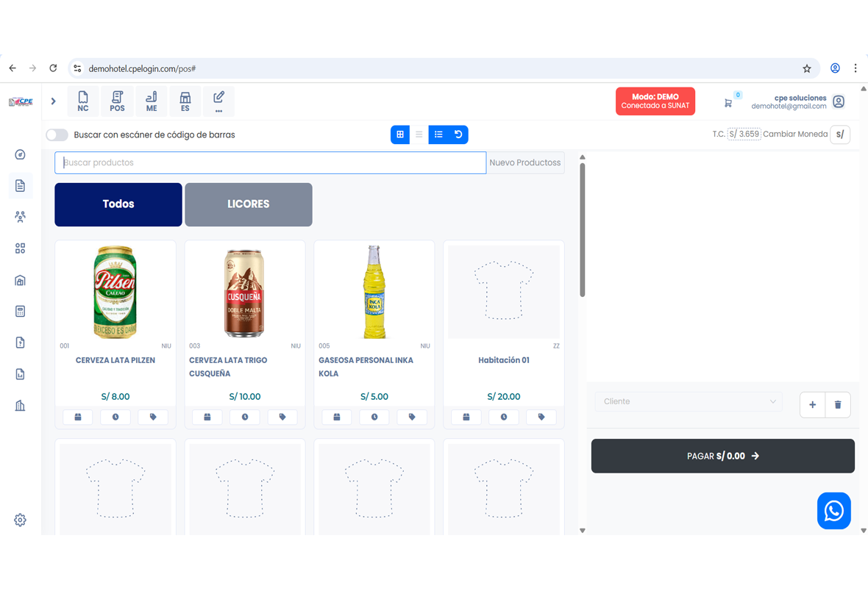Open stock icon under Inka Kola

click(x=337, y=417)
